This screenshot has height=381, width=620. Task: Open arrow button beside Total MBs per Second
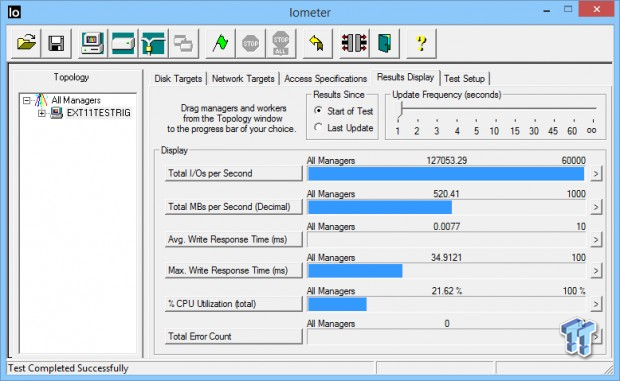(x=596, y=207)
